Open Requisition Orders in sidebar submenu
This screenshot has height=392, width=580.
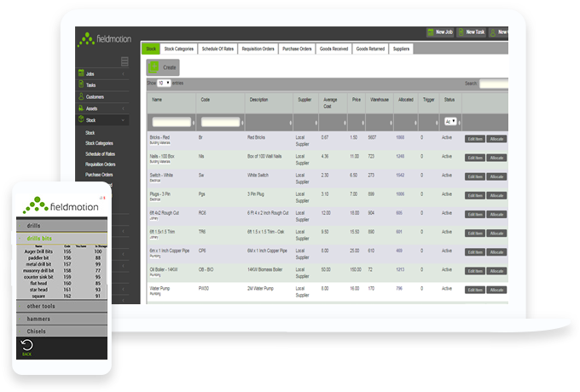pos(101,164)
